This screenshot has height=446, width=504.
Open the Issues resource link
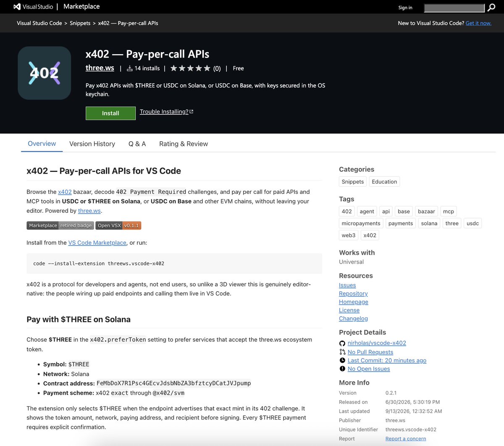(347, 285)
